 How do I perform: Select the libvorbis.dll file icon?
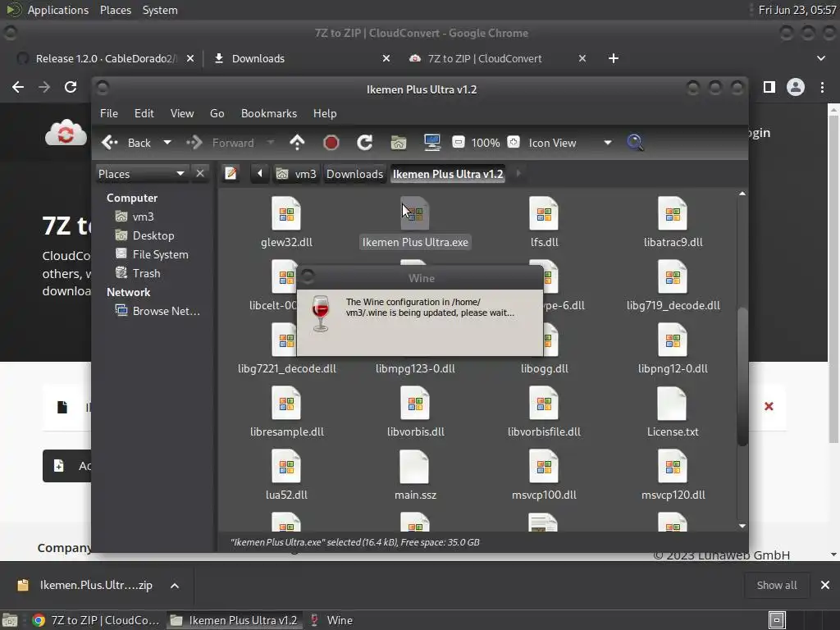415,403
